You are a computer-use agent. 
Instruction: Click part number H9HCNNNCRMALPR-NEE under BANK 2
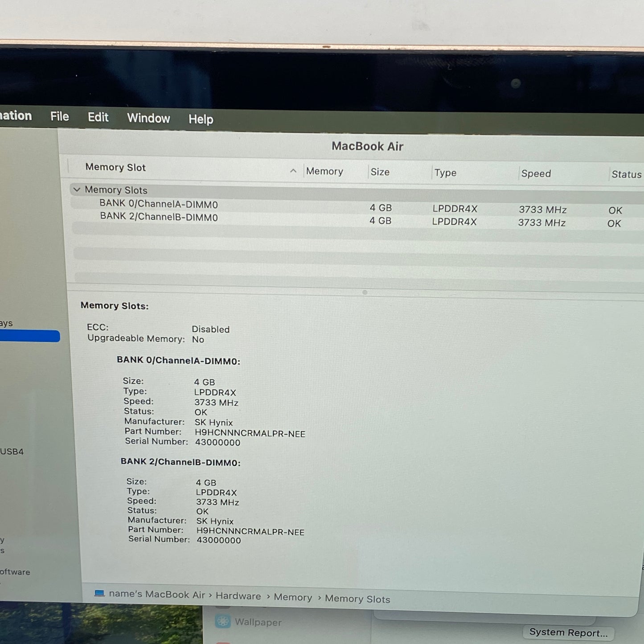point(250,532)
